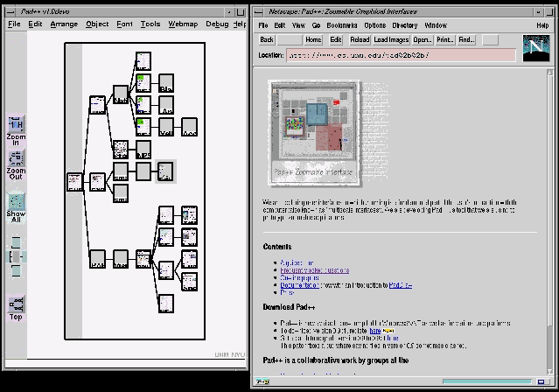
Task: Select the root page node of the Webmap tree
Action: pyautogui.click(x=75, y=182)
